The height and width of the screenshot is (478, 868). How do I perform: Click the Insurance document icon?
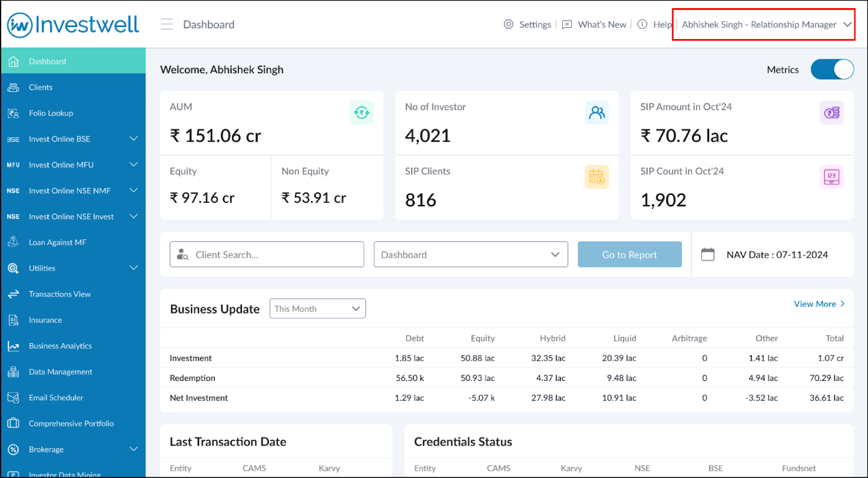(14, 320)
